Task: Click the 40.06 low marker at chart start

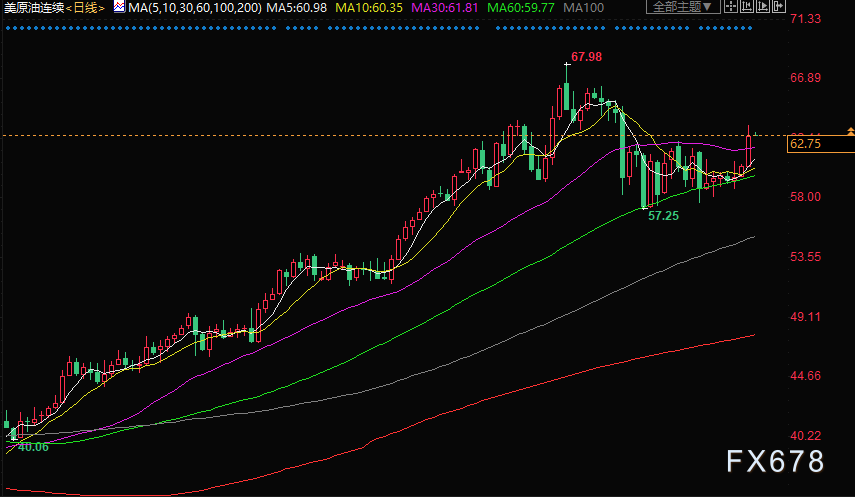Action: tap(32, 447)
